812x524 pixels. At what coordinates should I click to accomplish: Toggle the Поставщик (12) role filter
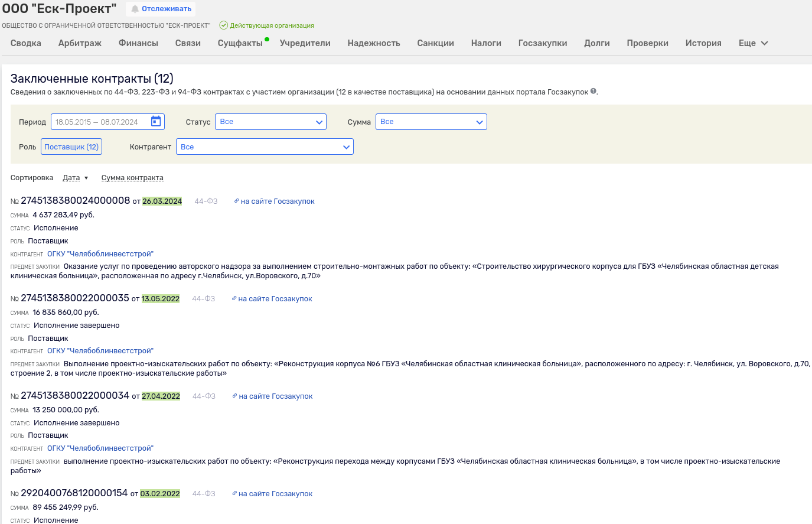point(71,147)
